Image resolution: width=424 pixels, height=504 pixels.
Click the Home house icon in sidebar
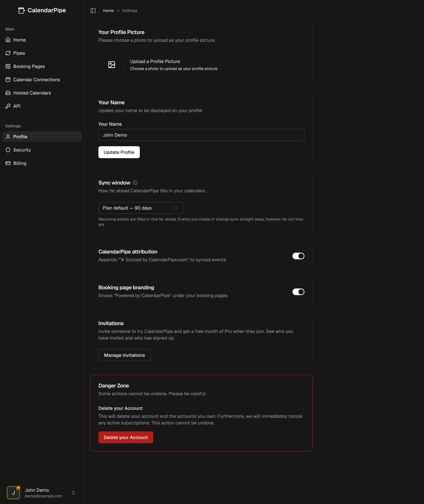pyautogui.click(x=8, y=40)
